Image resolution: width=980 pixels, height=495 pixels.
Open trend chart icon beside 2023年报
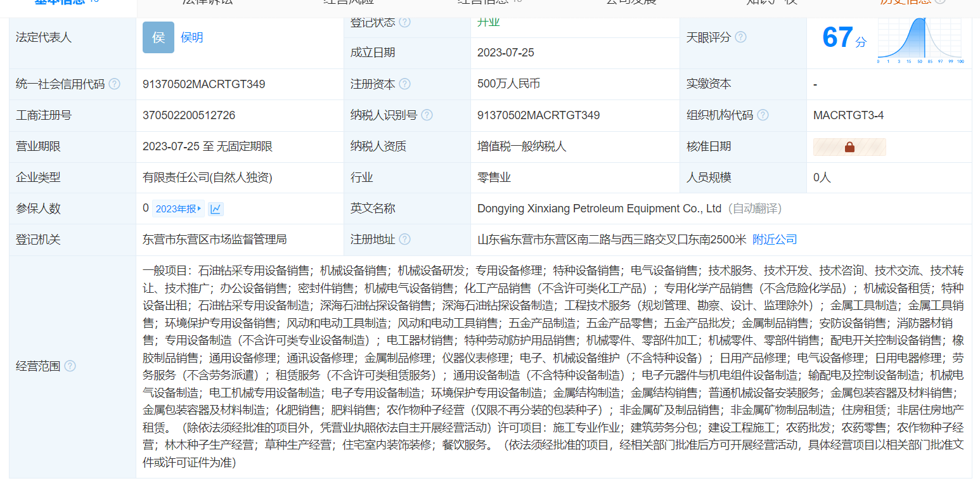216,209
